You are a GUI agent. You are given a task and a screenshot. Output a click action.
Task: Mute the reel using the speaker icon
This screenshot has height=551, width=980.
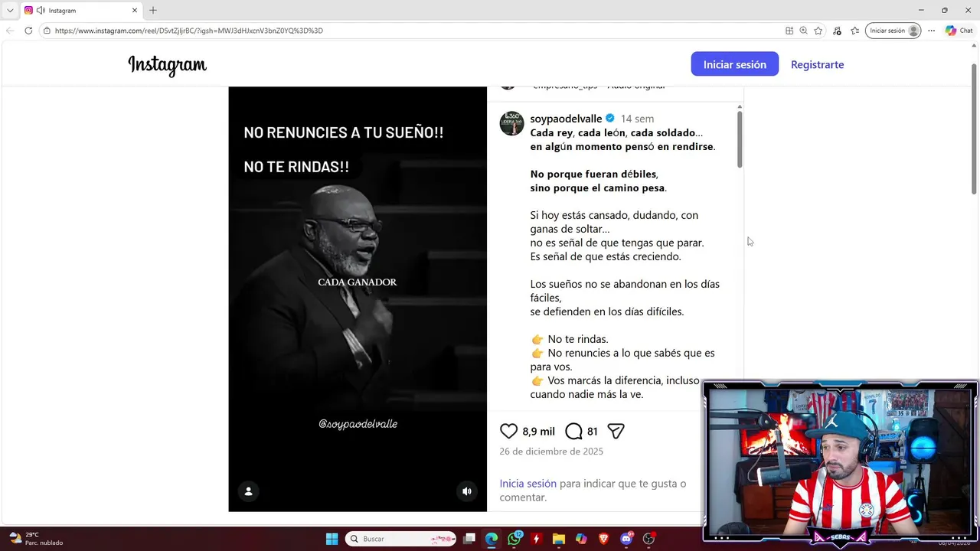coord(467,491)
